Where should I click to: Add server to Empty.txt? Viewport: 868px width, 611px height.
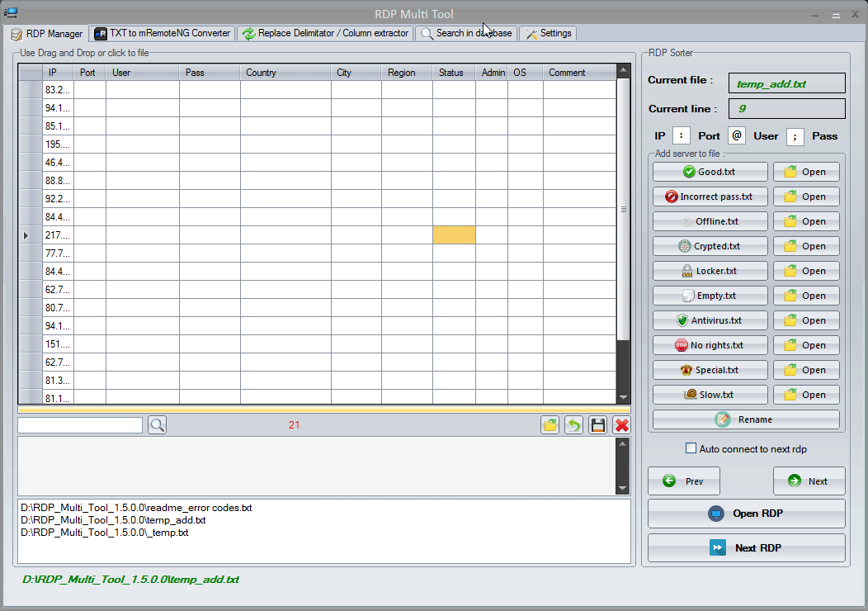[710, 296]
